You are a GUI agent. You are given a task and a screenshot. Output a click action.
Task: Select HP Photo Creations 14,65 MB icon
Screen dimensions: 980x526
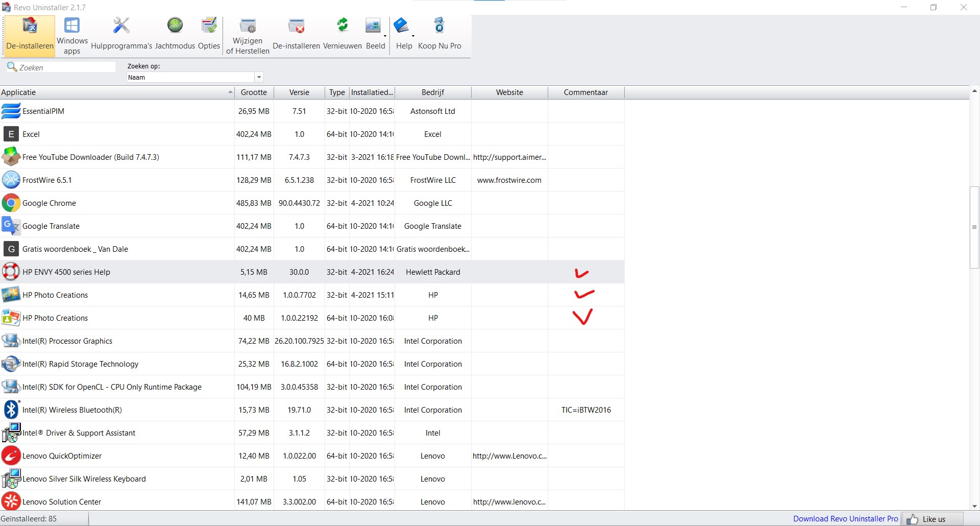pos(11,295)
